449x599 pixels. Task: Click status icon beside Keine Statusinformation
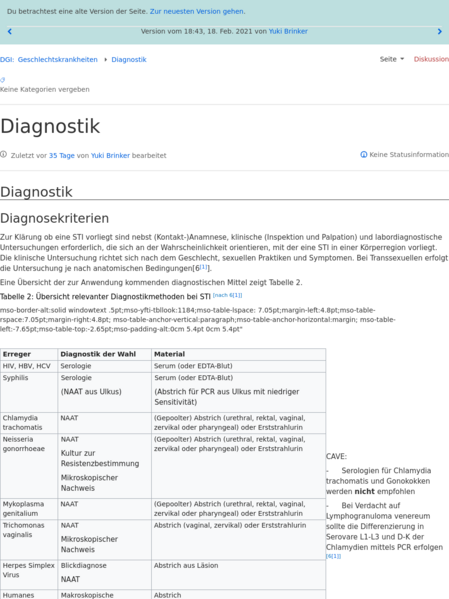pos(364,155)
